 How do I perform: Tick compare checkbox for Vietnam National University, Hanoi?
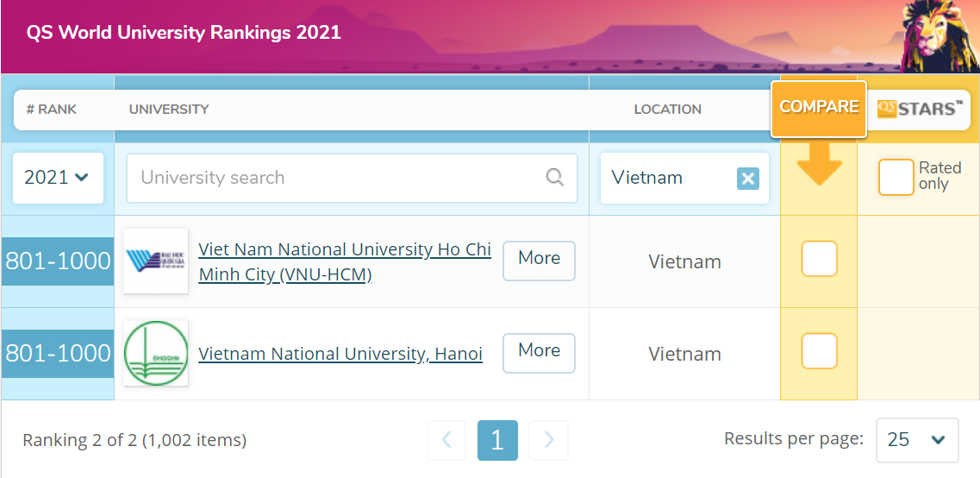click(819, 351)
